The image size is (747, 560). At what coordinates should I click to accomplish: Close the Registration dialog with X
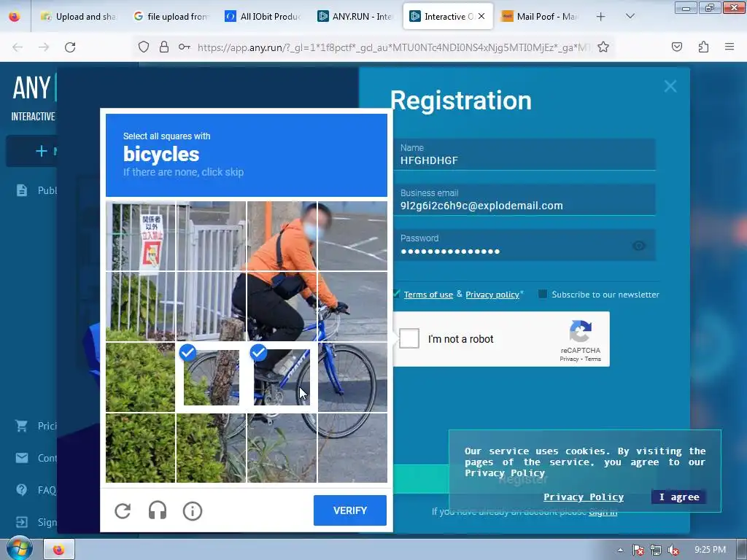click(x=670, y=86)
